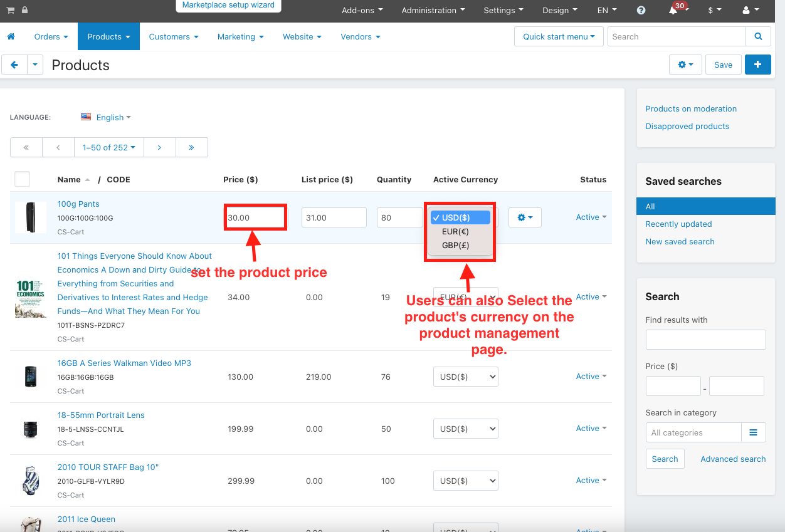This screenshot has width=785, height=532.
Task: Click the lock icon in the top bar
Action: (x=24, y=10)
